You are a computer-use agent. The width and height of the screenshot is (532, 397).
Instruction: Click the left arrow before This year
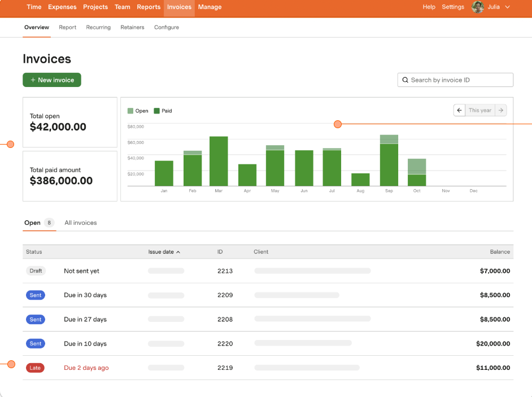[459, 110]
